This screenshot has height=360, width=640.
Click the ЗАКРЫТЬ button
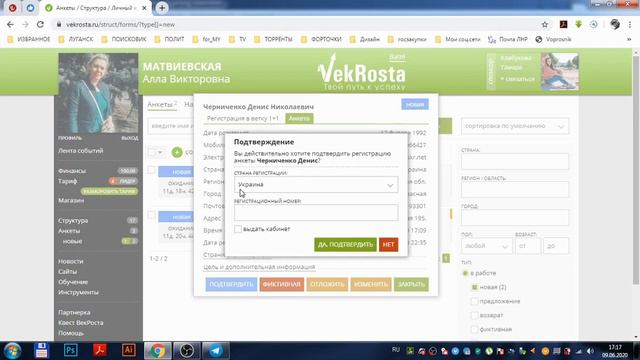411,284
